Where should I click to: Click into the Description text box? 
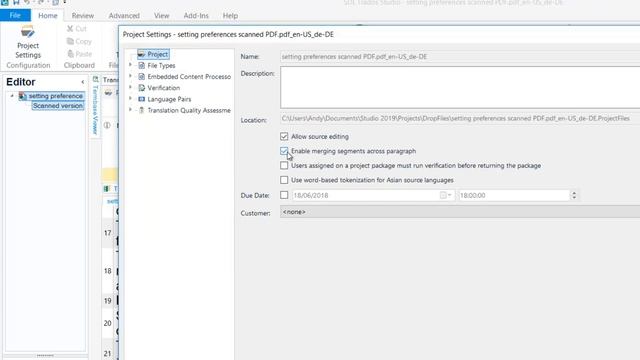460,87
